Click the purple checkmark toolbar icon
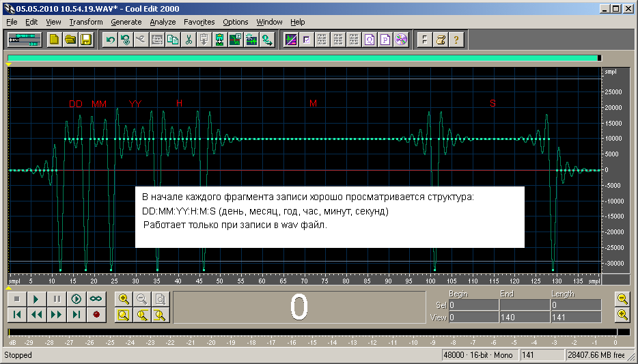 [x=307, y=40]
